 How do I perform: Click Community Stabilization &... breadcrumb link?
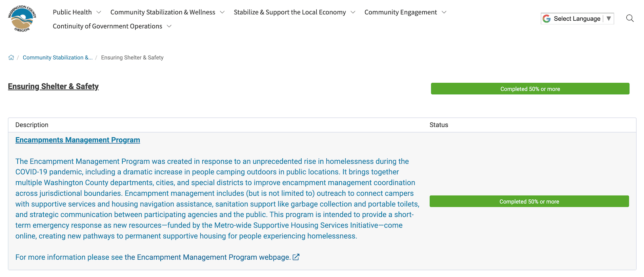point(58,58)
